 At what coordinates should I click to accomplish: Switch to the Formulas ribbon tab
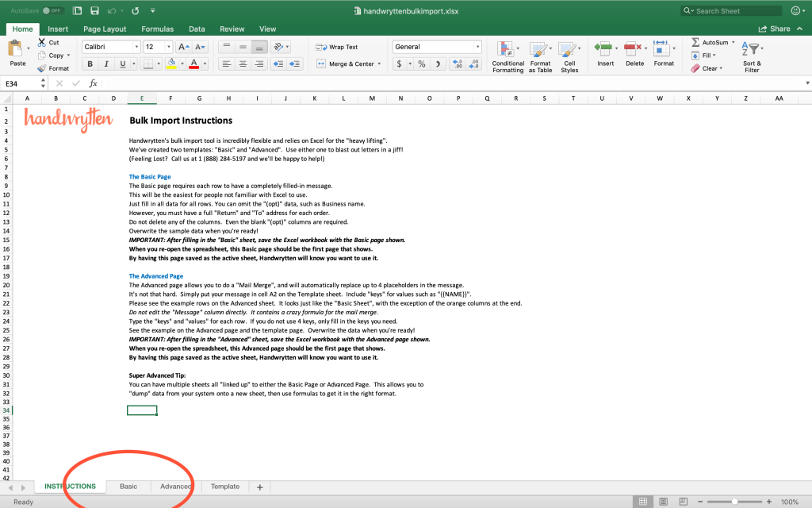click(157, 29)
